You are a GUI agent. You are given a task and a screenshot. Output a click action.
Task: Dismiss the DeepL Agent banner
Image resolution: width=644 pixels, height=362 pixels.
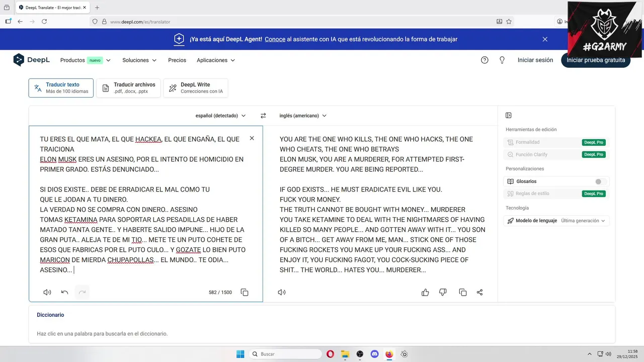click(545, 39)
